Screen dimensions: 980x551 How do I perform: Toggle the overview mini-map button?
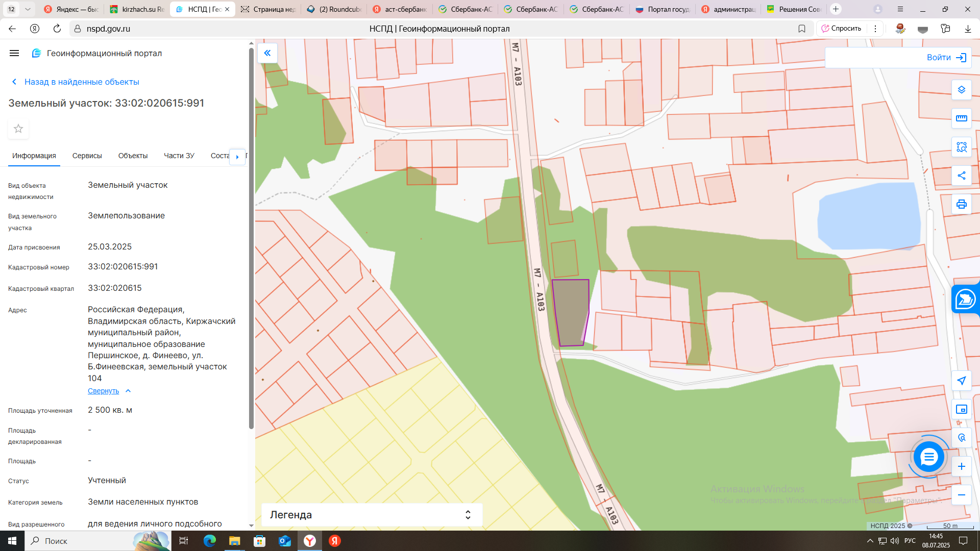pos(961,409)
